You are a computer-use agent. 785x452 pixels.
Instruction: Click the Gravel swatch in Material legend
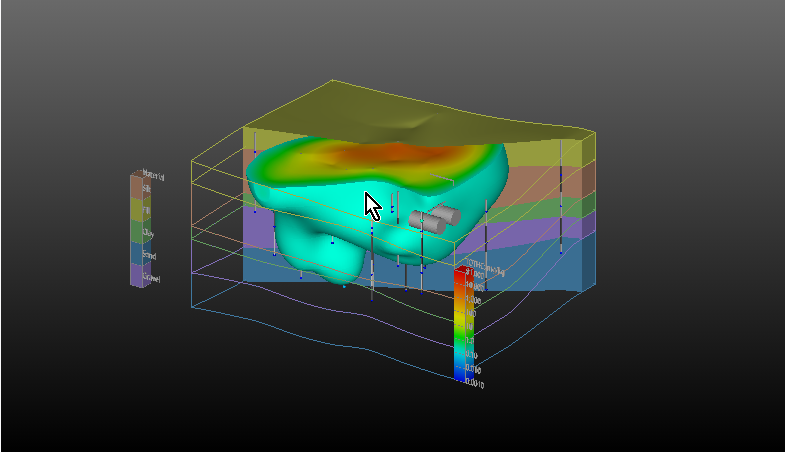point(136,275)
